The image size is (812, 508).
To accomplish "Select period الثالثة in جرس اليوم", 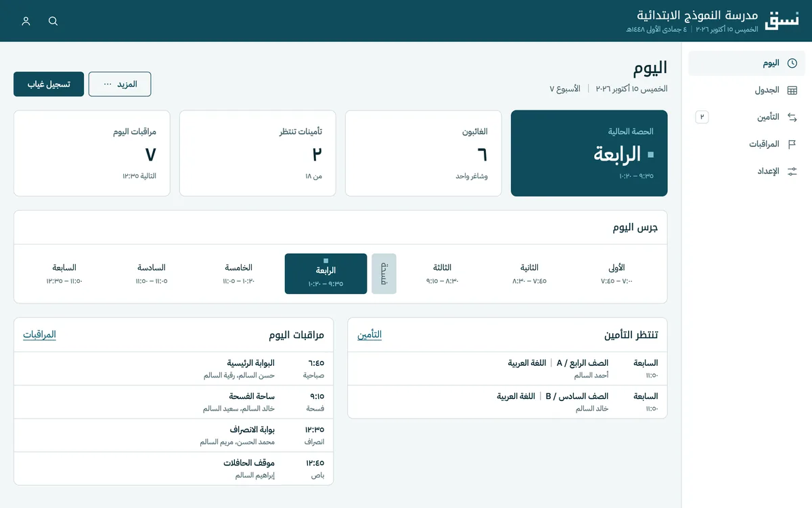I will (x=443, y=274).
